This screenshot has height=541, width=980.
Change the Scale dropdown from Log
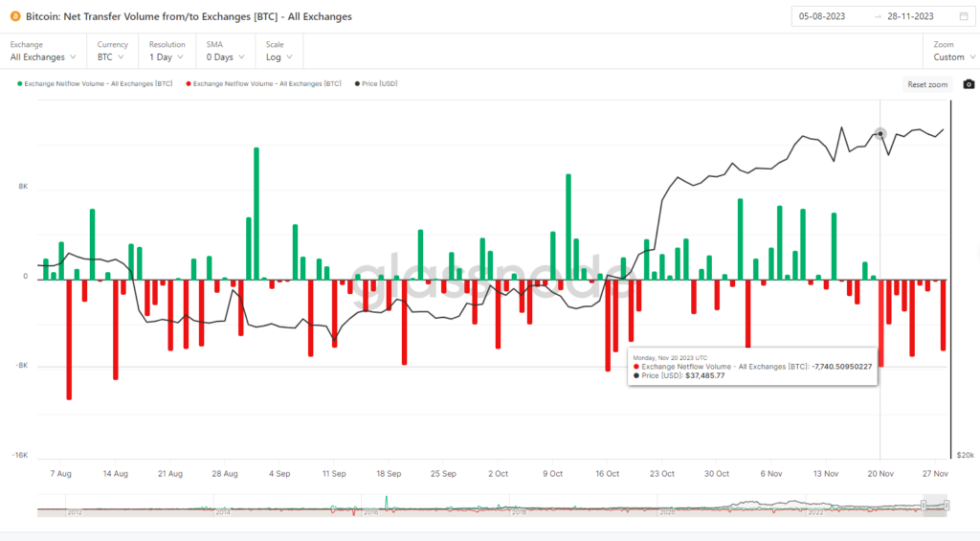278,52
